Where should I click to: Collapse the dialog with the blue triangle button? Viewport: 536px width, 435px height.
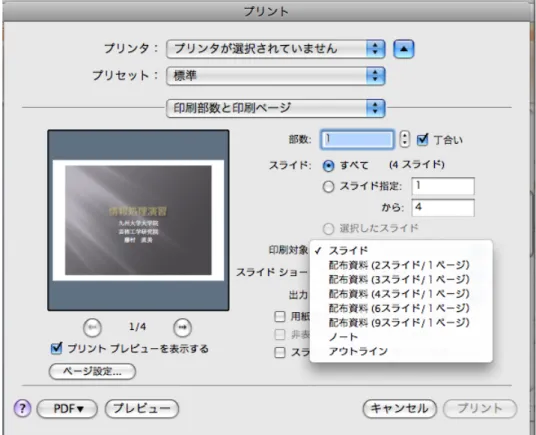point(404,49)
